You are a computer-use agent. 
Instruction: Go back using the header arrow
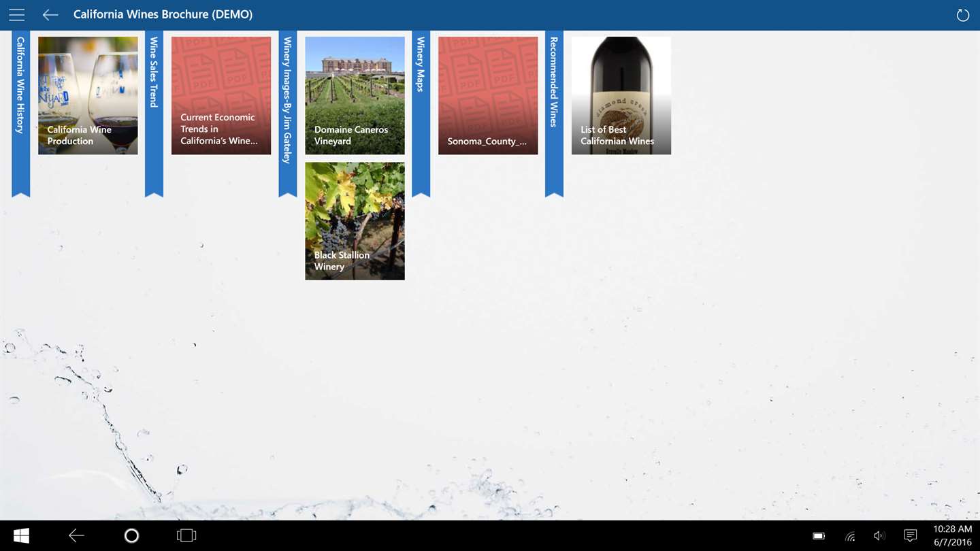(50, 15)
